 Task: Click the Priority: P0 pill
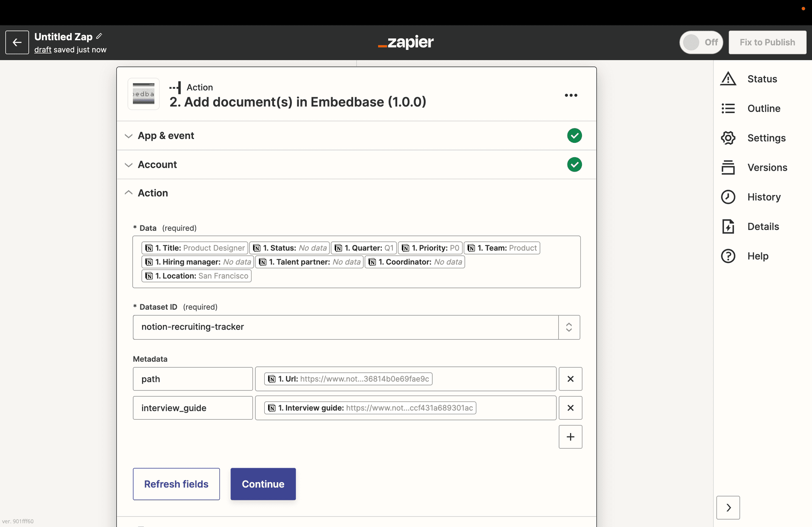430,248
